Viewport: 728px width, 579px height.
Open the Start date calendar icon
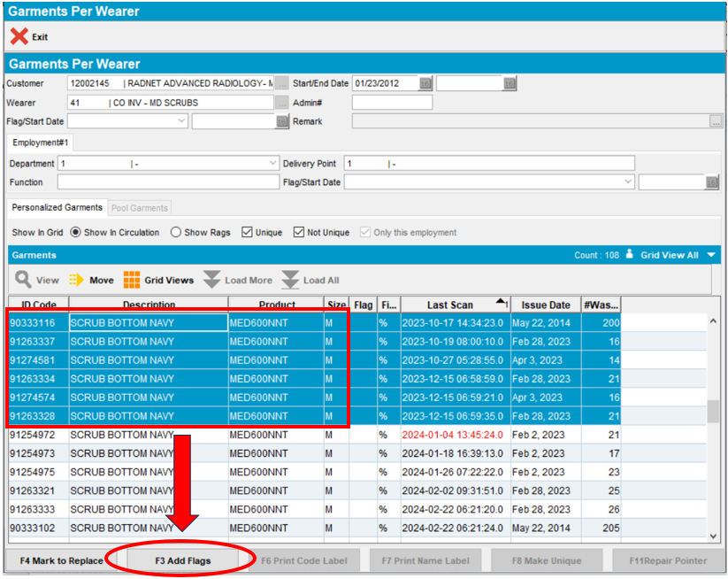tap(425, 83)
